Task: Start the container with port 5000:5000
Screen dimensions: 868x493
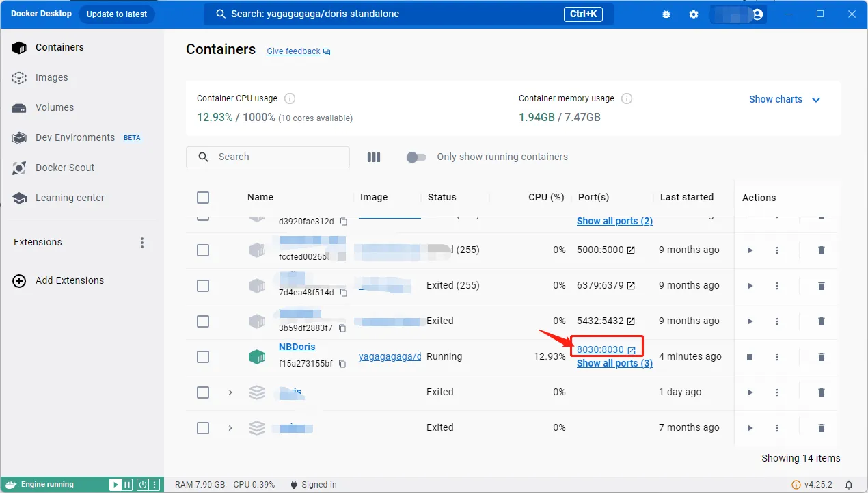Action: click(750, 250)
